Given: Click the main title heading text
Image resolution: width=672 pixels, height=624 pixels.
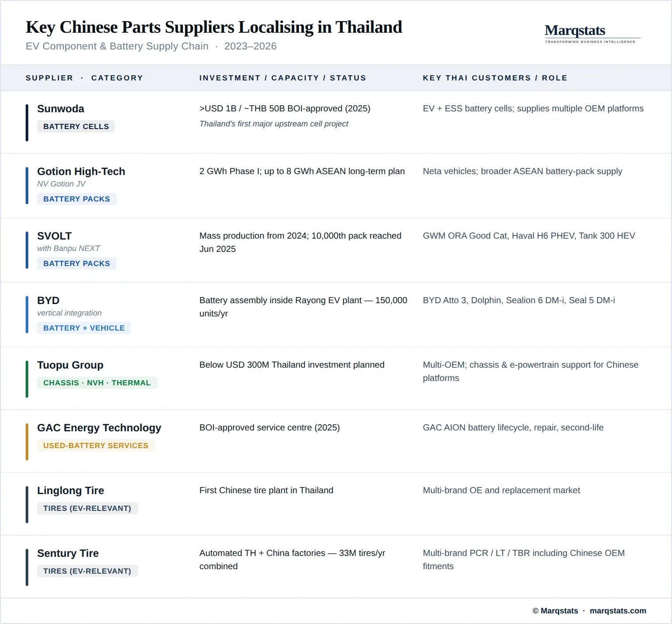Looking at the screenshot, I should click(214, 27).
